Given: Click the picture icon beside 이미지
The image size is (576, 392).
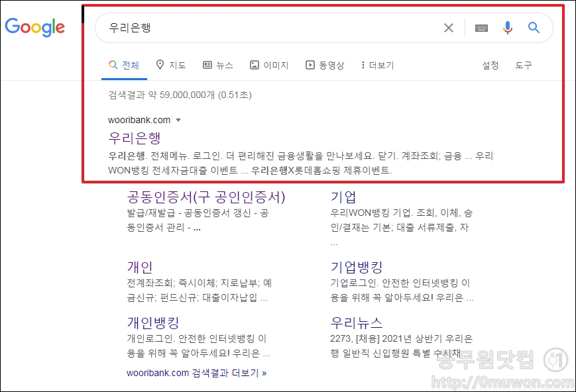Looking at the screenshot, I should [255, 65].
